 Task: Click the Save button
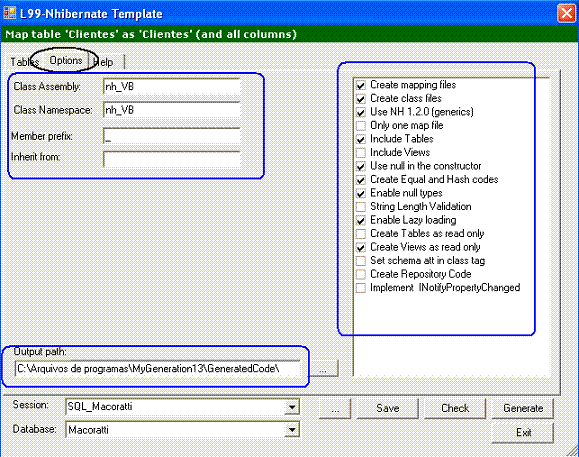click(x=387, y=408)
